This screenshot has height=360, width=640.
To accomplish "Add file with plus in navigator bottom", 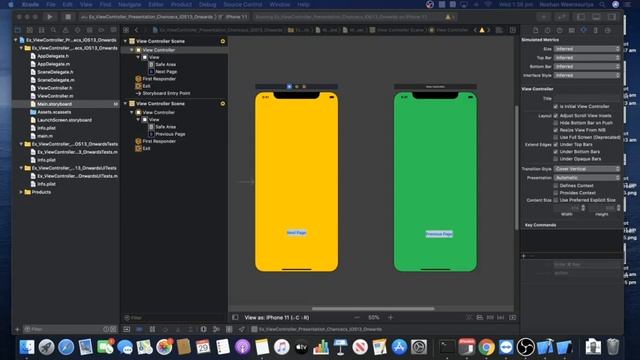I will [x=17, y=329].
